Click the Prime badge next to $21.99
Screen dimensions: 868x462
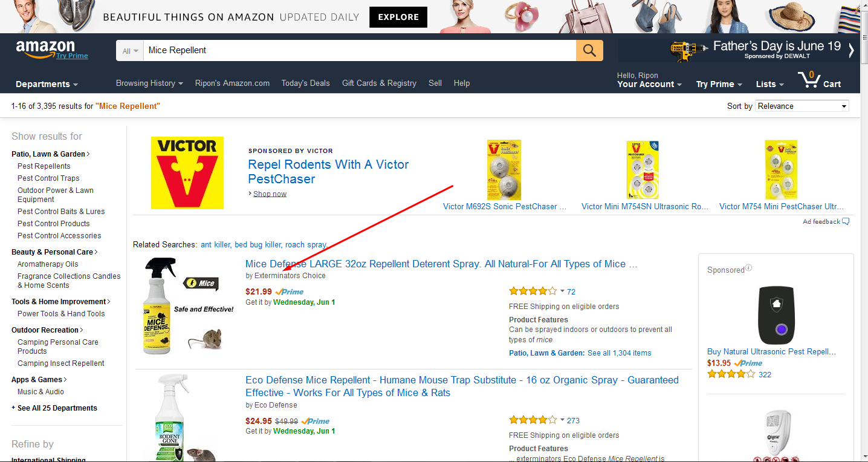[x=288, y=291]
